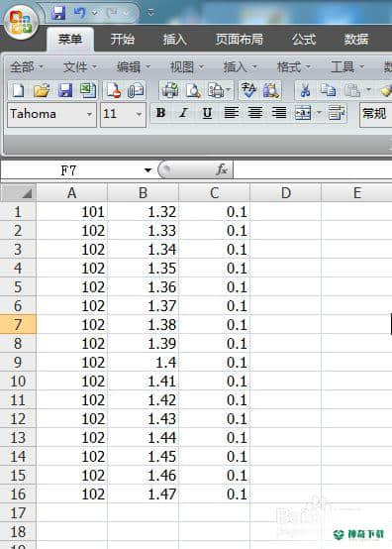Select column C header
Image resolution: width=392 pixels, height=549 pixels.
(215, 192)
